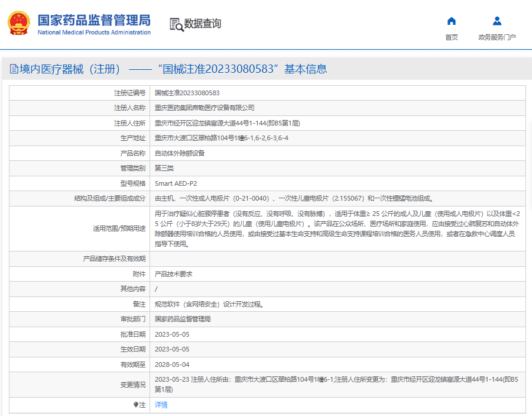Click 数据查询 heading text

pos(203,24)
